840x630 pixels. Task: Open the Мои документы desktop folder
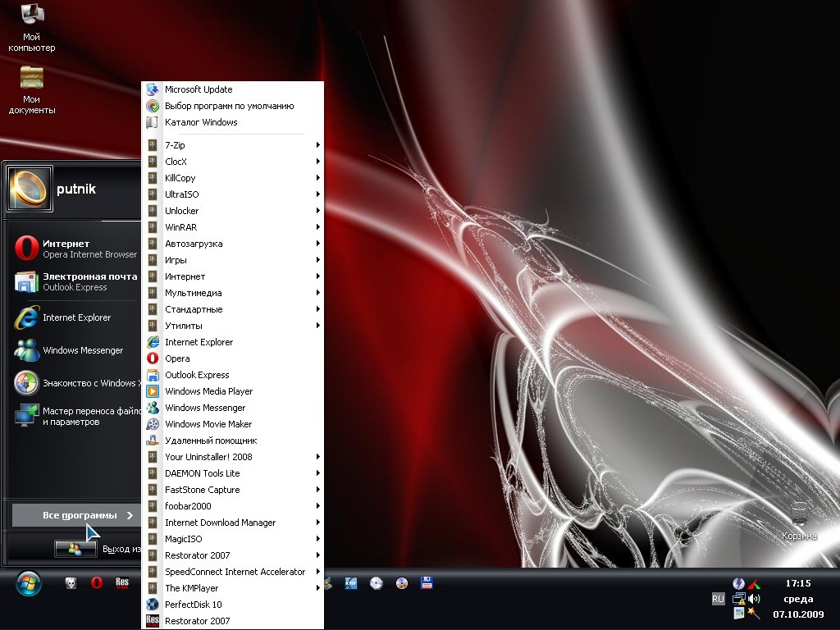pyautogui.click(x=32, y=90)
